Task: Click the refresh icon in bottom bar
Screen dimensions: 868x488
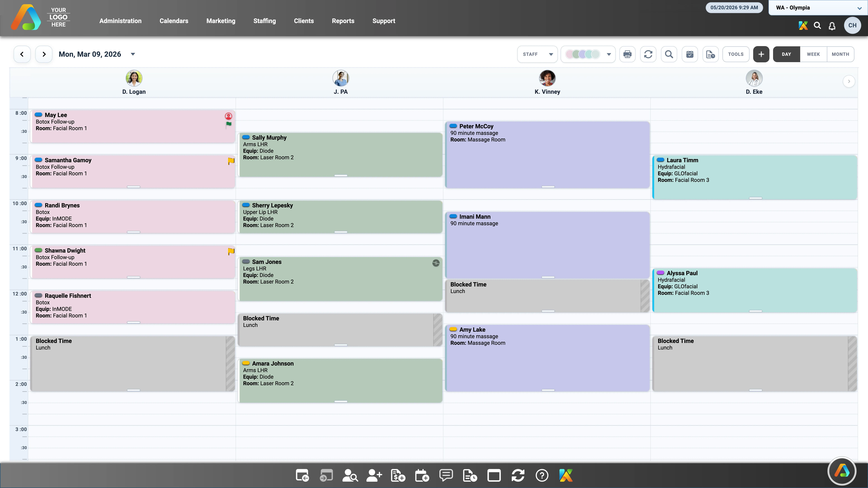Action: point(518,476)
